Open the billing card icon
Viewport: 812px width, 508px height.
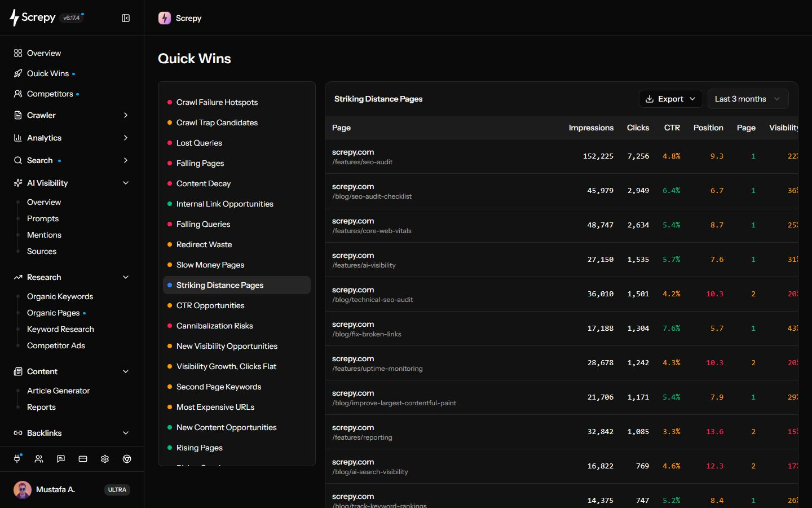pyautogui.click(x=83, y=459)
